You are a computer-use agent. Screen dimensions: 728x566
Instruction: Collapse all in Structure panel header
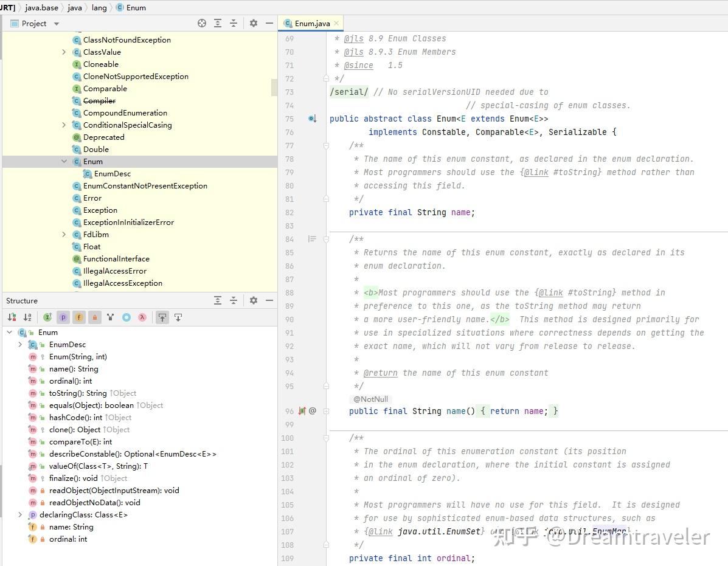point(233,300)
